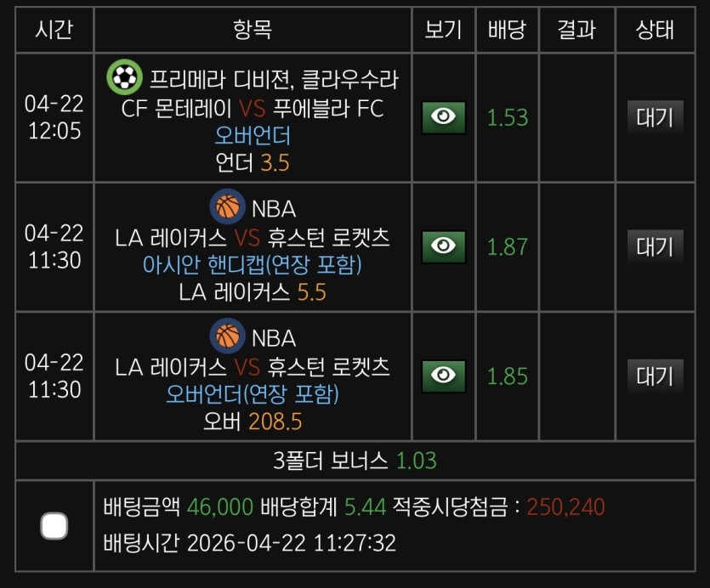The height and width of the screenshot is (588, 710).
Task: Click the 상태 column header
Action: click(x=655, y=30)
